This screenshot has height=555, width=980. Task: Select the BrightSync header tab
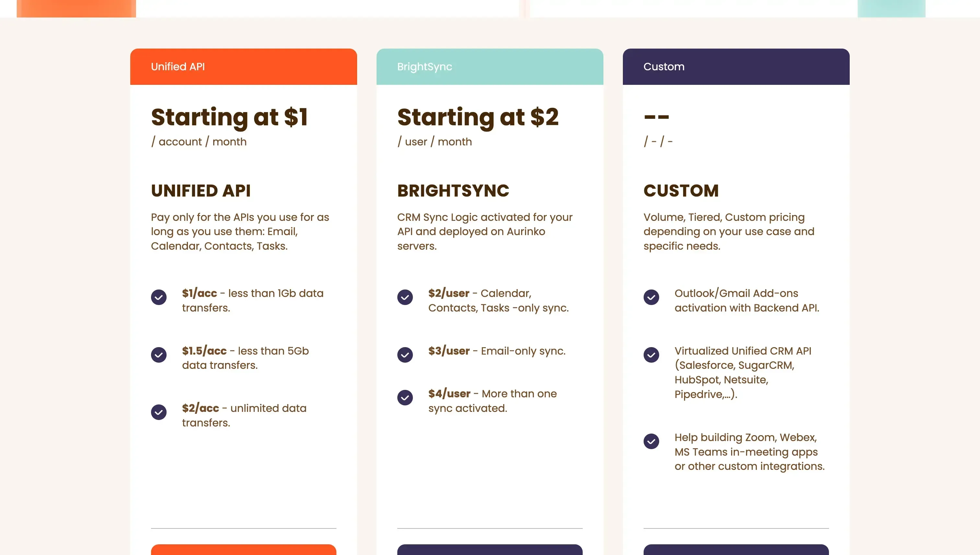(x=424, y=66)
